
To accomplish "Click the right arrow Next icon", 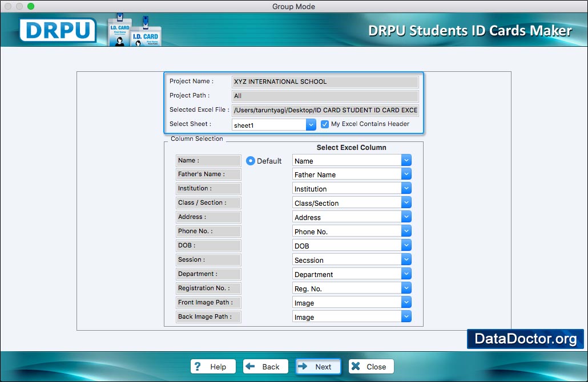I will 303,366.
